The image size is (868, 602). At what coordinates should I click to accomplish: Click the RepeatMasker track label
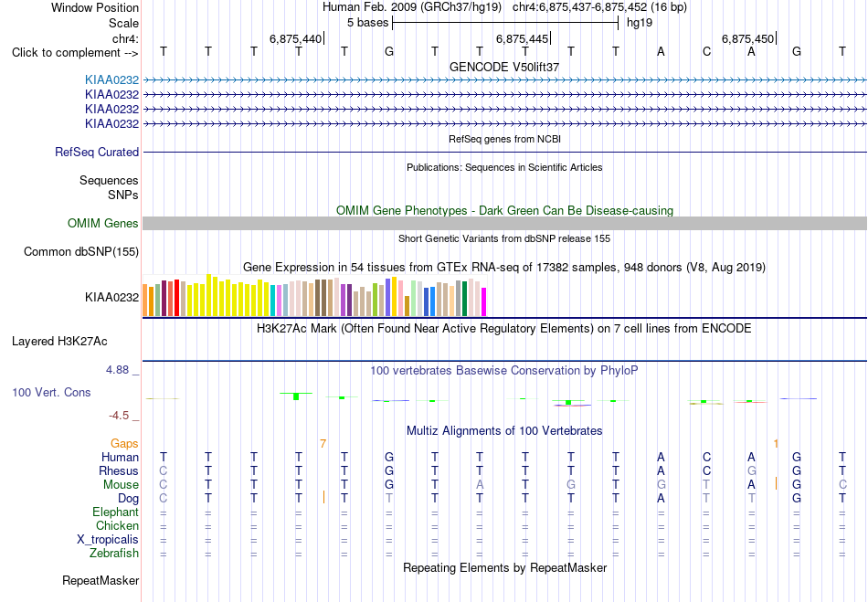101,580
